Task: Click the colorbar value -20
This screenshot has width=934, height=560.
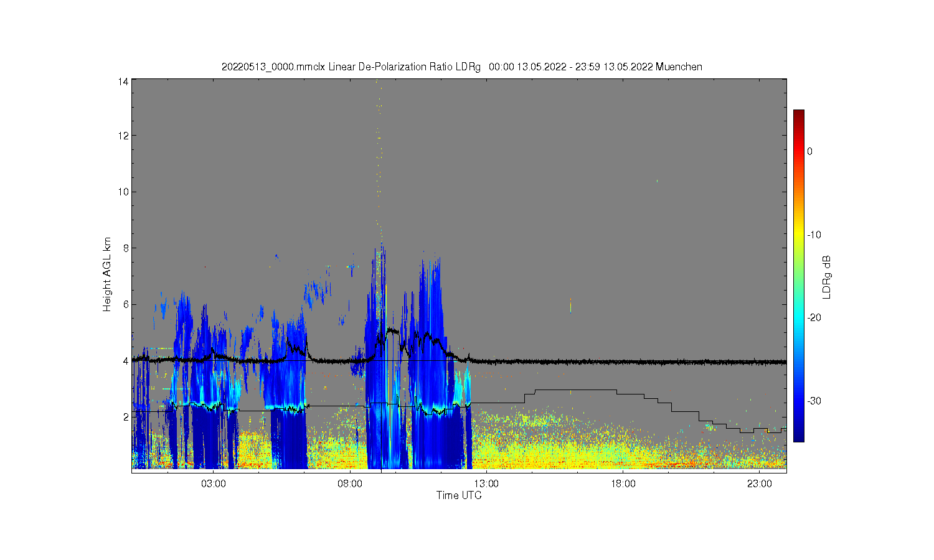Action: coord(814,317)
